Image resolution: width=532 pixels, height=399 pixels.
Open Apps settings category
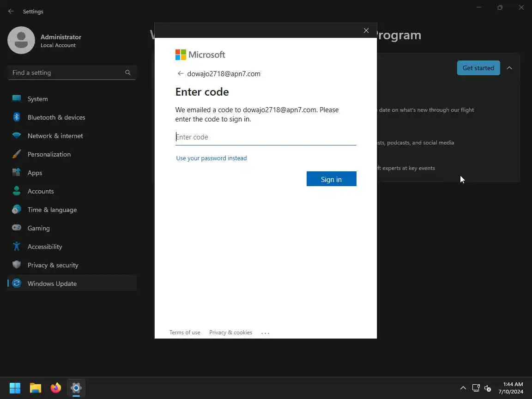coord(72,172)
